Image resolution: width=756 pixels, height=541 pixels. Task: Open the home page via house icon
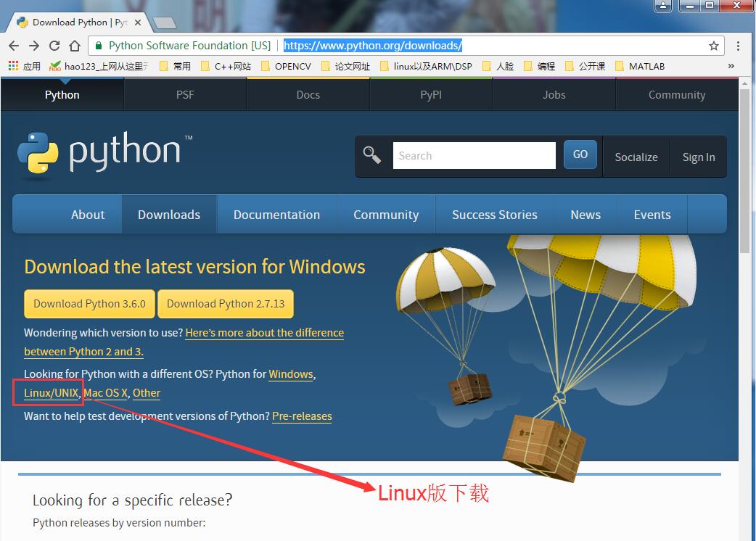pyautogui.click(x=75, y=46)
